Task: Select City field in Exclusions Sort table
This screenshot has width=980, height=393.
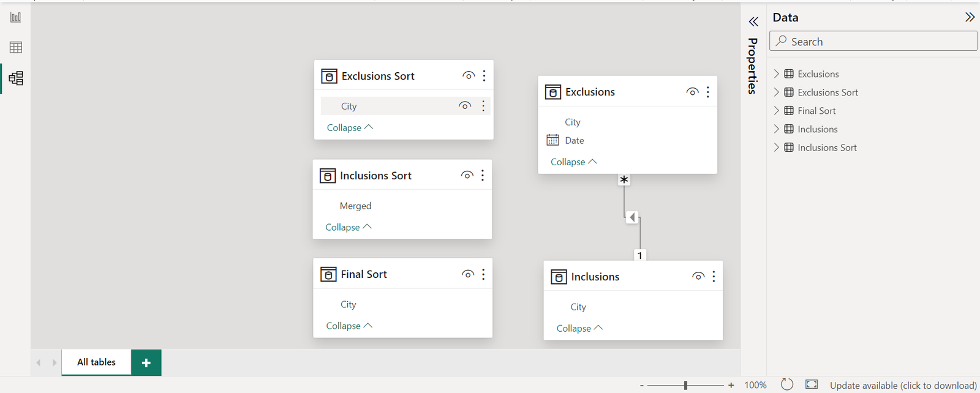Action: coord(404,106)
